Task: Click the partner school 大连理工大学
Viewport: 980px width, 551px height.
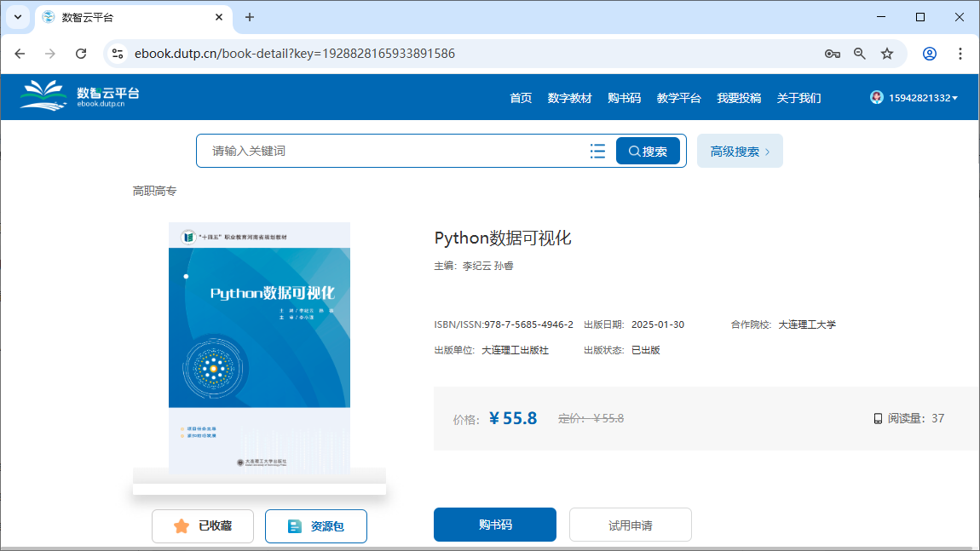Action: point(807,324)
